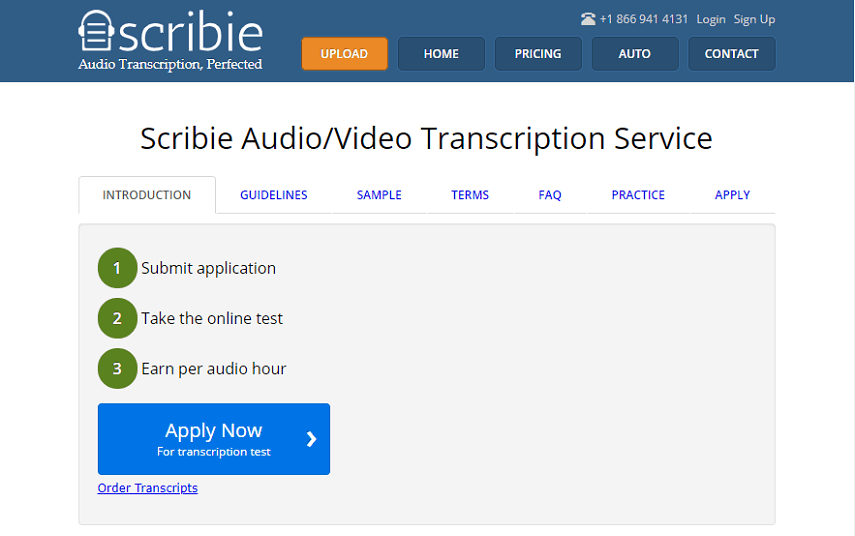Switch to the SAMPLE tab
Viewport: 855px width, 536px height.
tap(379, 195)
